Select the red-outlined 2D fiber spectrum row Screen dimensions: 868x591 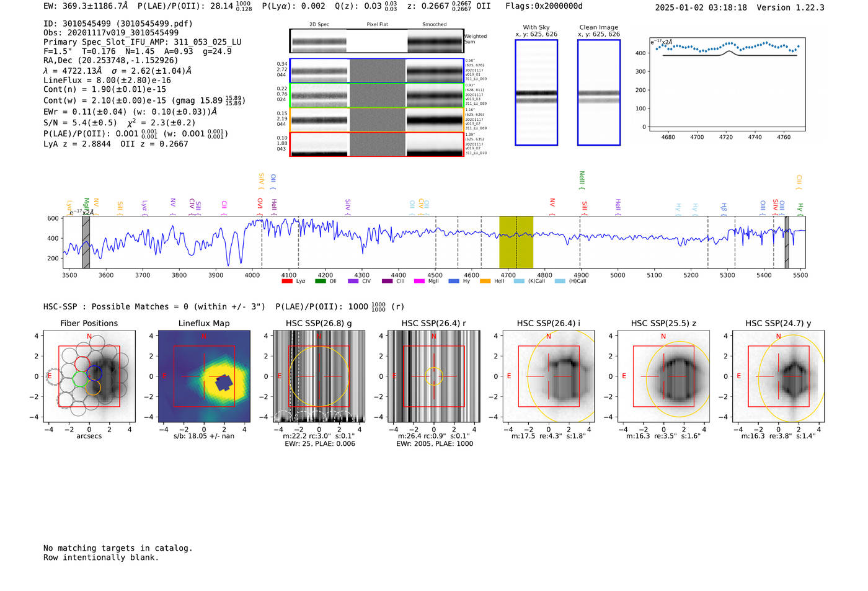(x=376, y=144)
